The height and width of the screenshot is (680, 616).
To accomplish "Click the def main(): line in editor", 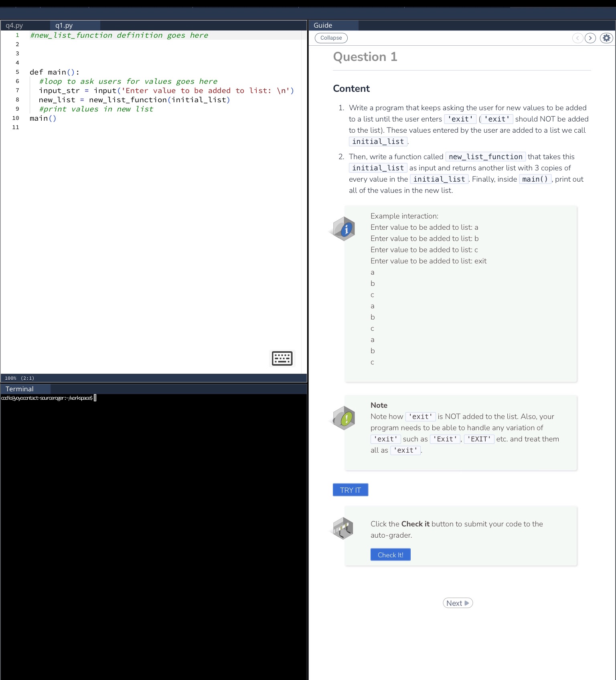I will point(55,72).
